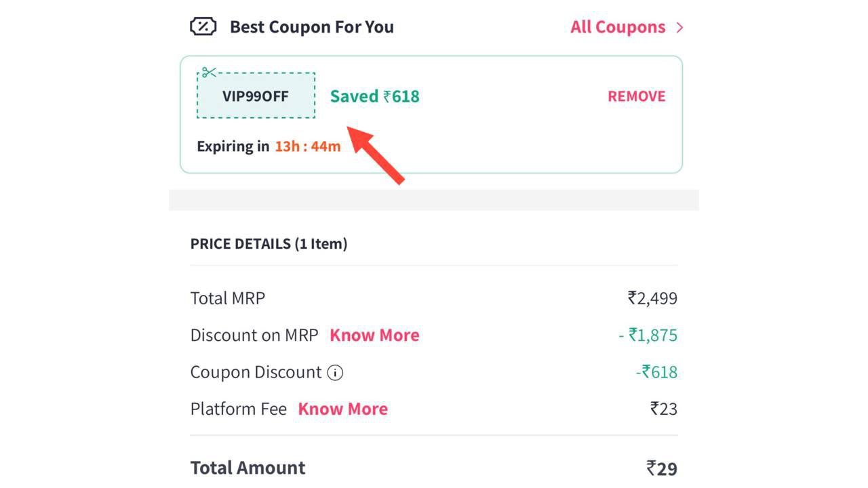The width and height of the screenshot is (868, 488).
Task: Click the Discount on MRP amount ₹1,875
Action: point(648,335)
